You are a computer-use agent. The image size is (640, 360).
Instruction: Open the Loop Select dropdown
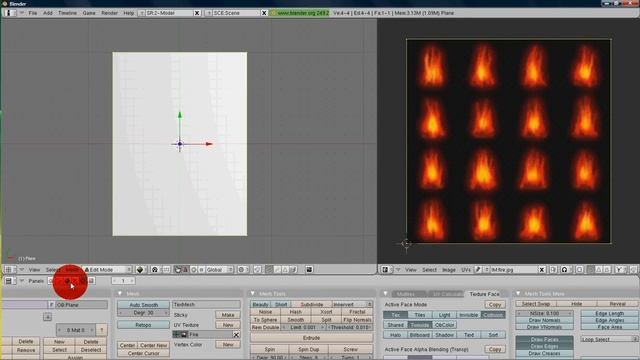click(609, 340)
